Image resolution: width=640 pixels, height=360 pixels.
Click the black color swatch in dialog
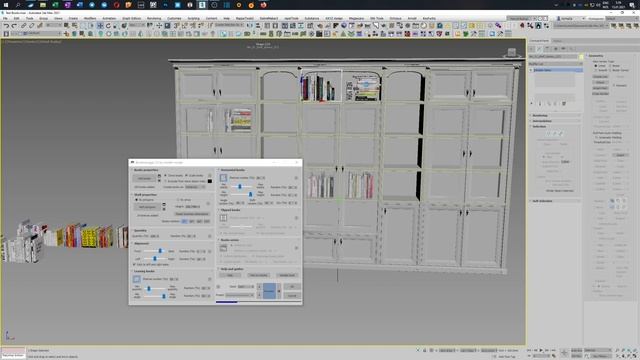[210, 181]
